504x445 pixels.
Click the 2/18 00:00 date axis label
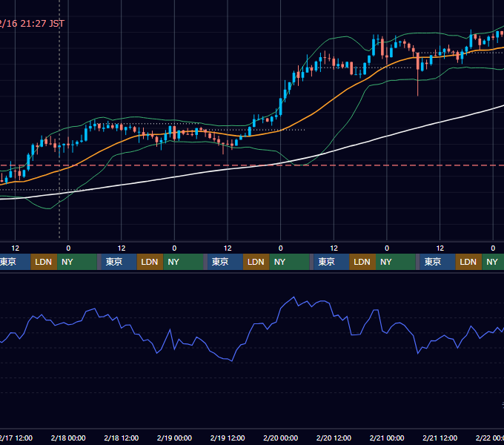[x=68, y=438]
